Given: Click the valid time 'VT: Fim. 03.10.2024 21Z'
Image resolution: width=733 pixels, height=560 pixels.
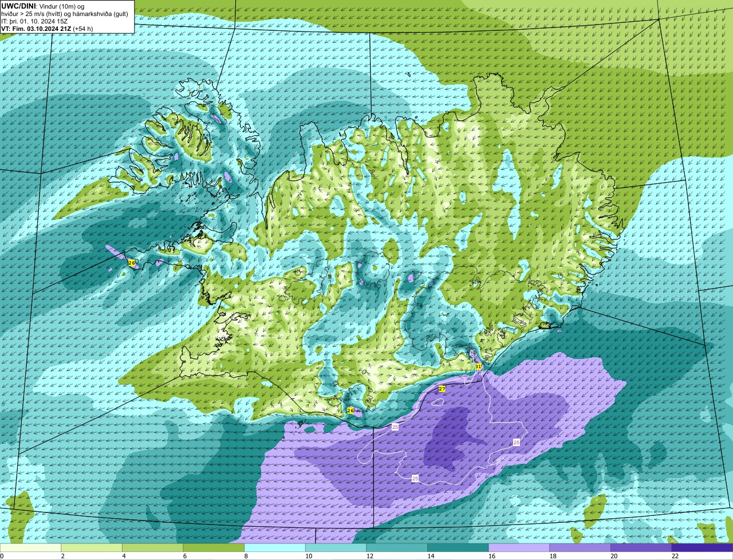Looking at the screenshot, I should click(x=36, y=29).
